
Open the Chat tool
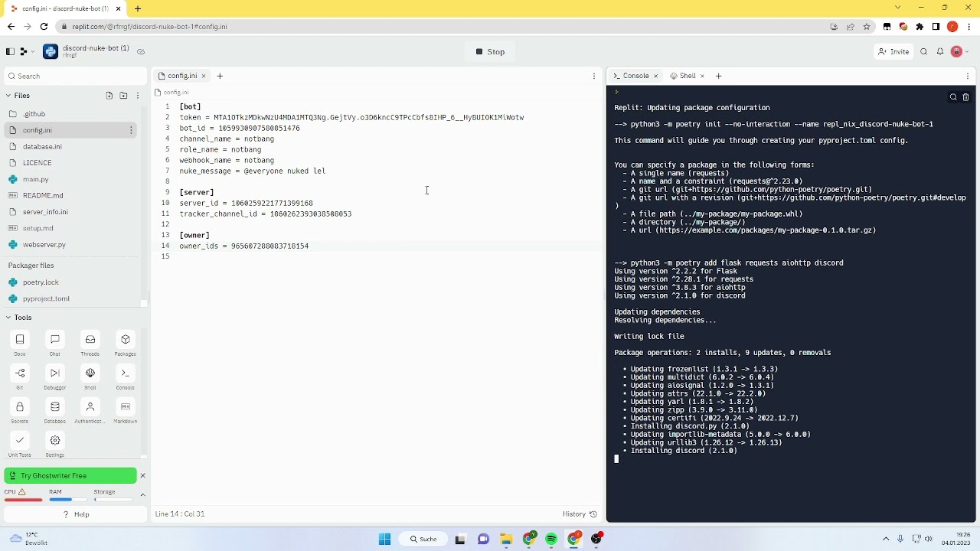click(x=55, y=344)
